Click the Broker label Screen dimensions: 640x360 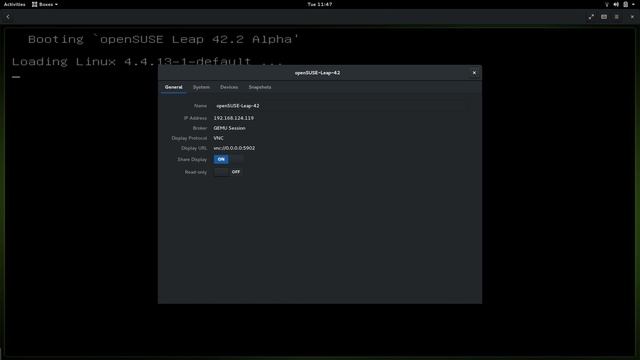(200, 128)
